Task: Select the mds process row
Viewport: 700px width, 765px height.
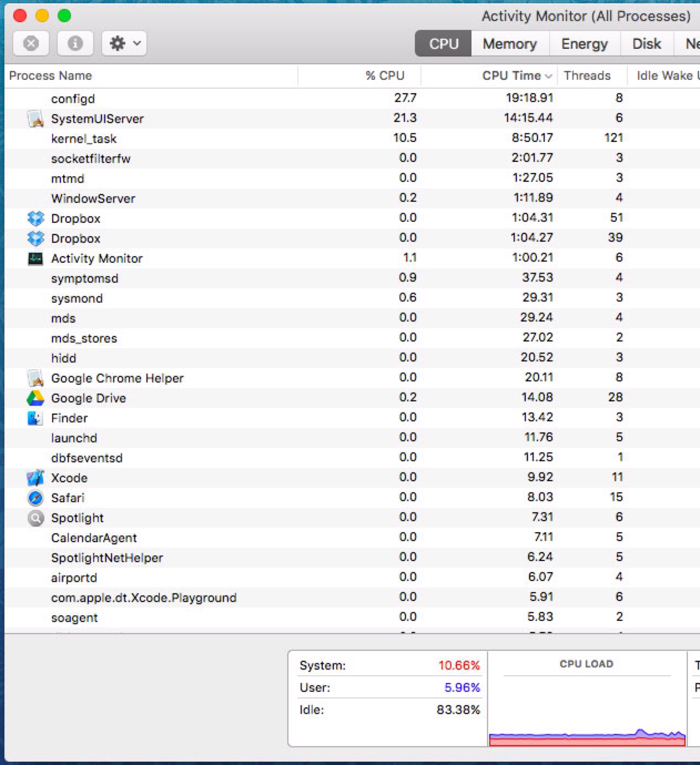Action: (x=352, y=318)
